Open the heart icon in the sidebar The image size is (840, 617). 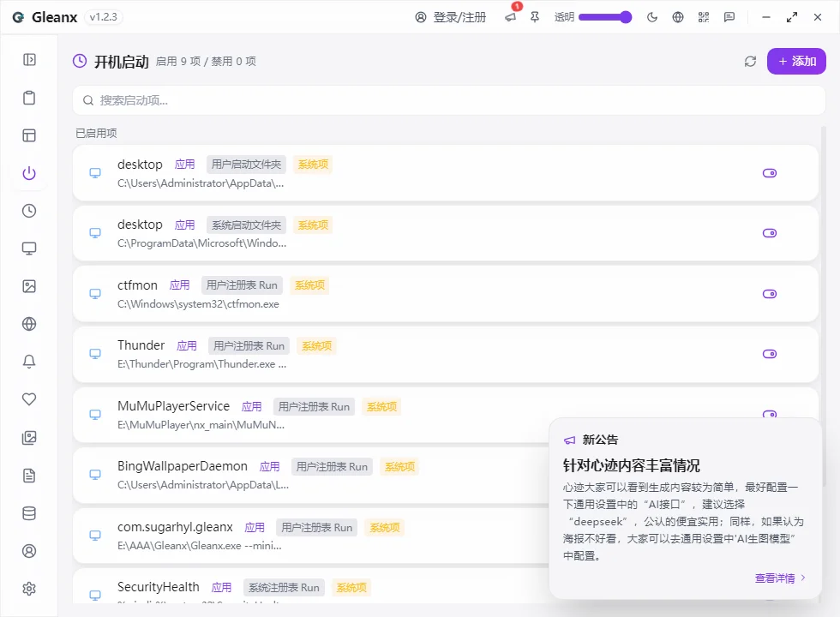29,399
